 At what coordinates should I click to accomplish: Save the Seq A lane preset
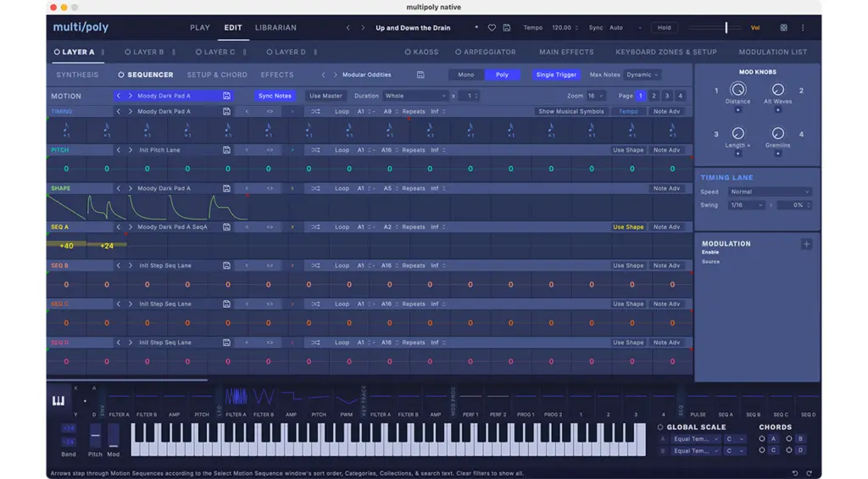226,227
